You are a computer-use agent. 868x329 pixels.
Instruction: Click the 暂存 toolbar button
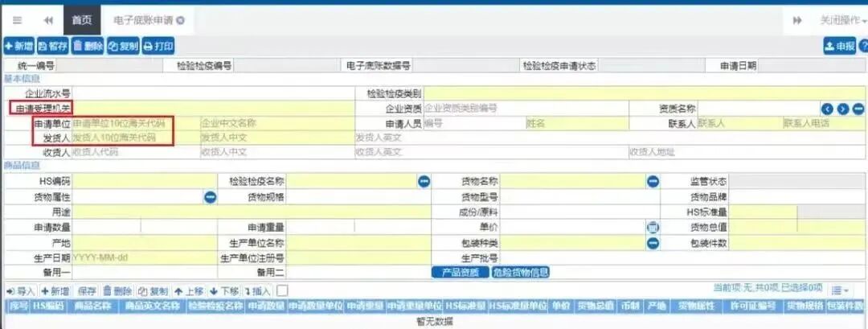[52, 47]
